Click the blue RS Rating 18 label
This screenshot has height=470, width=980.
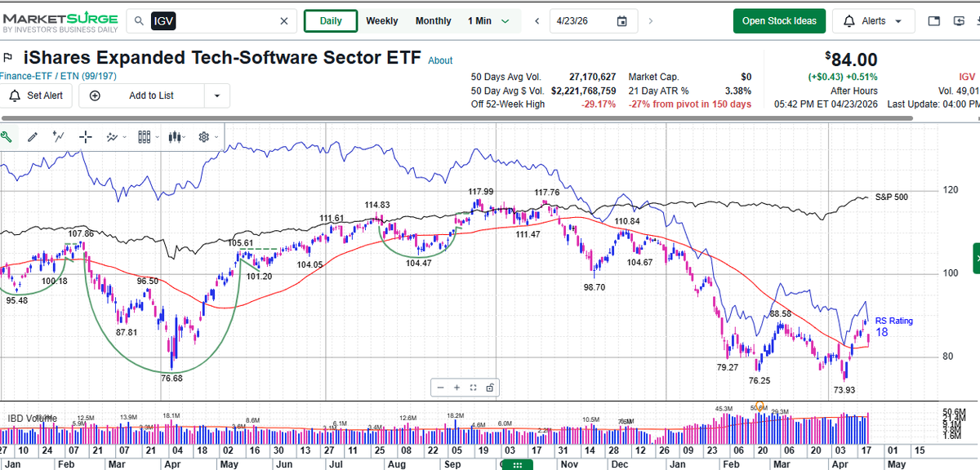pos(893,326)
